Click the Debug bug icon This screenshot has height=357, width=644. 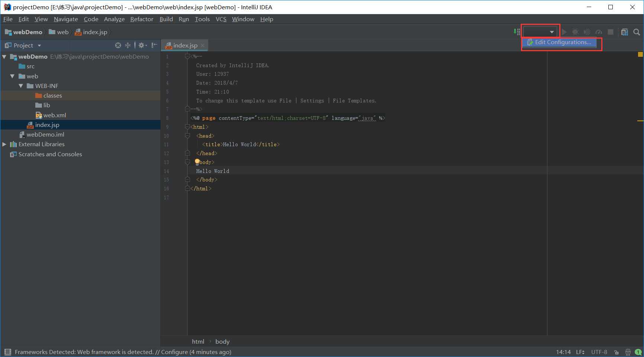coord(575,32)
